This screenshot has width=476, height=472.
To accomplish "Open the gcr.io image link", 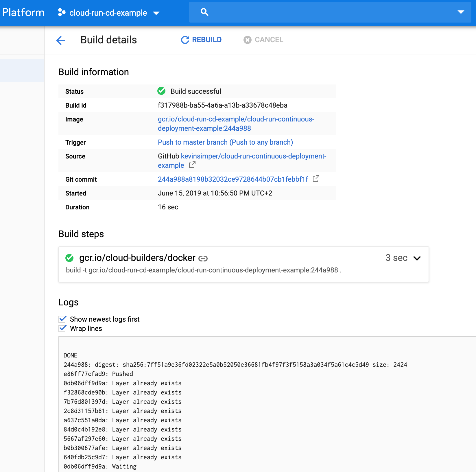I will (x=236, y=124).
